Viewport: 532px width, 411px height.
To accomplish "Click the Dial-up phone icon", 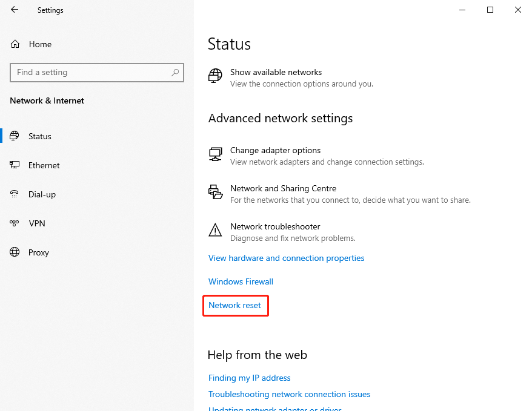I will 14,194.
